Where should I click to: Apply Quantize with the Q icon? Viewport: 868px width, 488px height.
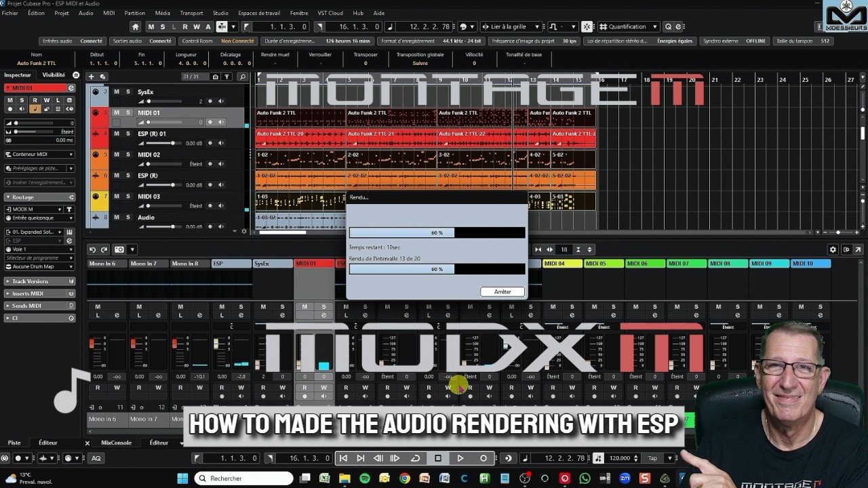coord(668,26)
